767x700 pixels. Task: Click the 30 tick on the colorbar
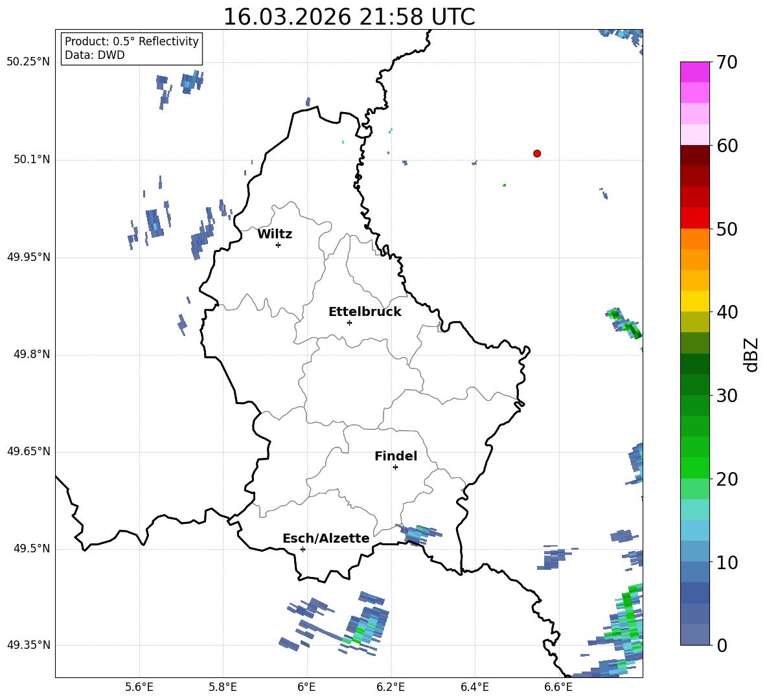(x=727, y=396)
